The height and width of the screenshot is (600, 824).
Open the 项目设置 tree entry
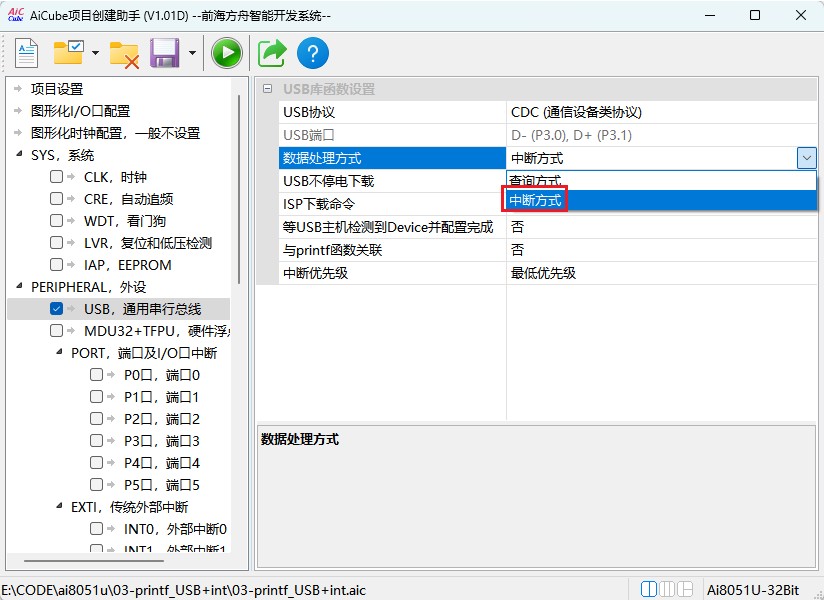[55, 88]
